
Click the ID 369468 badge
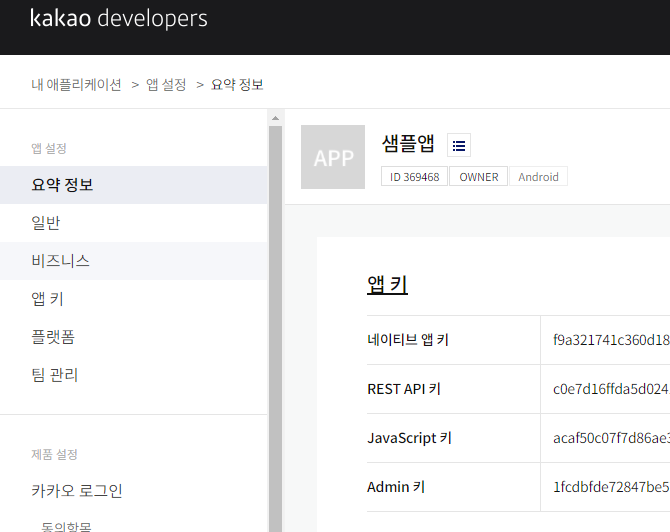[414, 176]
